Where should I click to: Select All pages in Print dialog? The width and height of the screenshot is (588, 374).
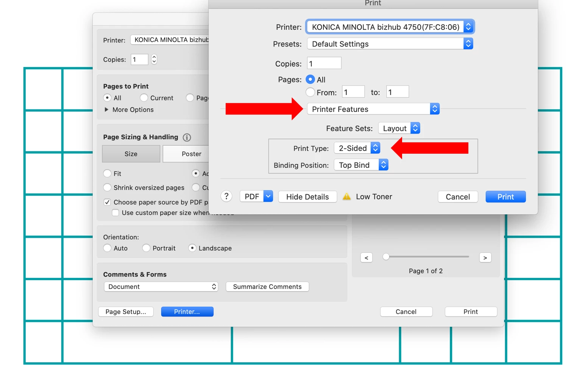pos(310,79)
